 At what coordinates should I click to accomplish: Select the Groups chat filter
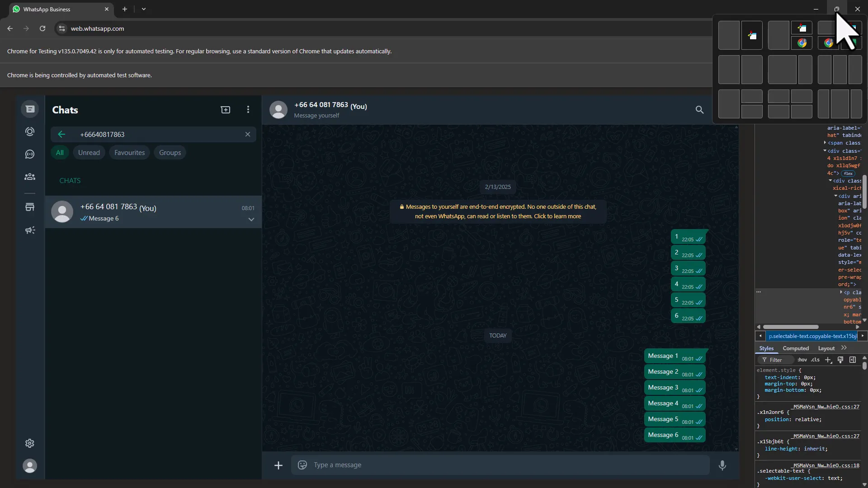click(x=170, y=153)
